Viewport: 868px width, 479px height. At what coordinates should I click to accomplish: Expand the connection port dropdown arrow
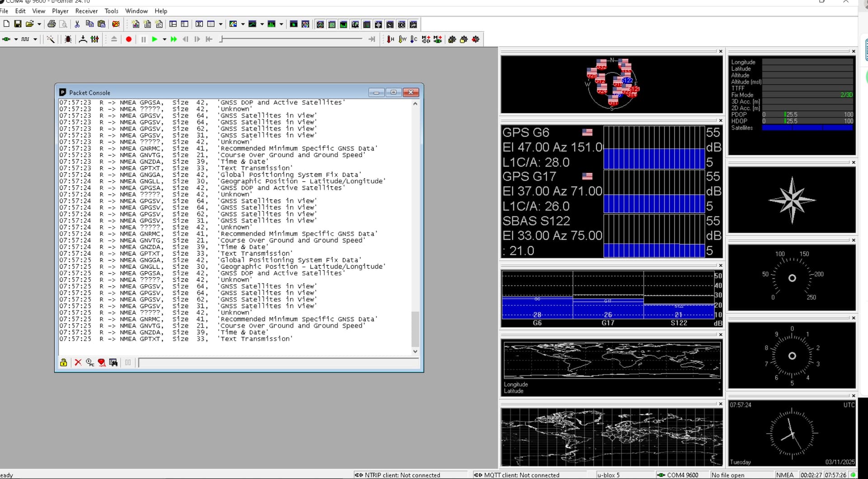[16, 39]
